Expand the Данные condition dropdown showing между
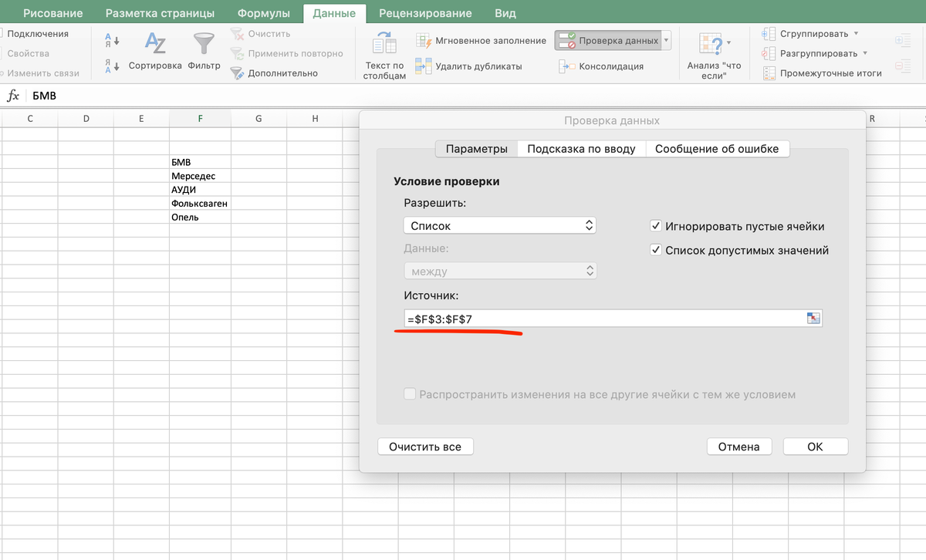 point(499,271)
